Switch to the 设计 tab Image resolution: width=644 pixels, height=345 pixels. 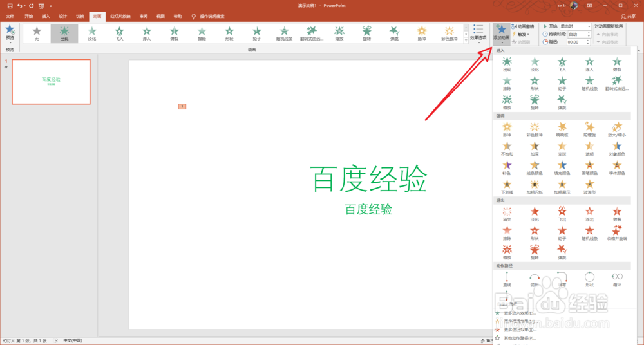(63, 17)
